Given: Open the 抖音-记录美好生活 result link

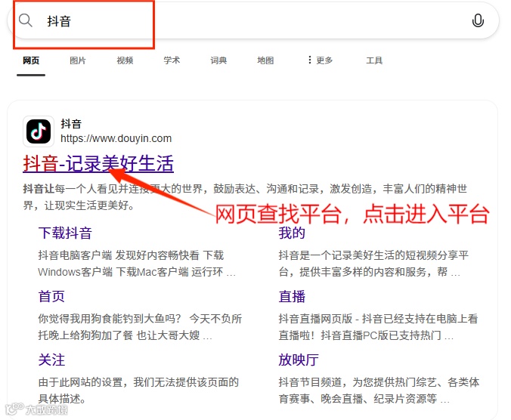Looking at the screenshot, I should click(x=98, y=163).
